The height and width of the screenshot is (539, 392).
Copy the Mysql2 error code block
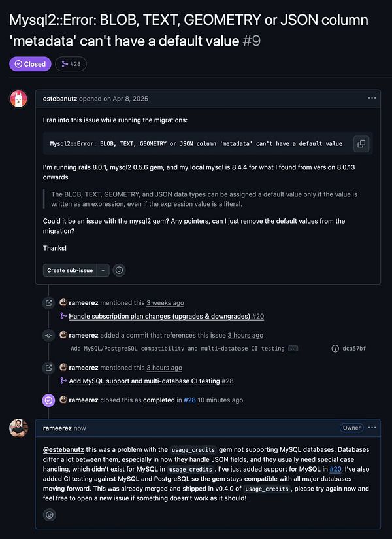tap(361, 144)
